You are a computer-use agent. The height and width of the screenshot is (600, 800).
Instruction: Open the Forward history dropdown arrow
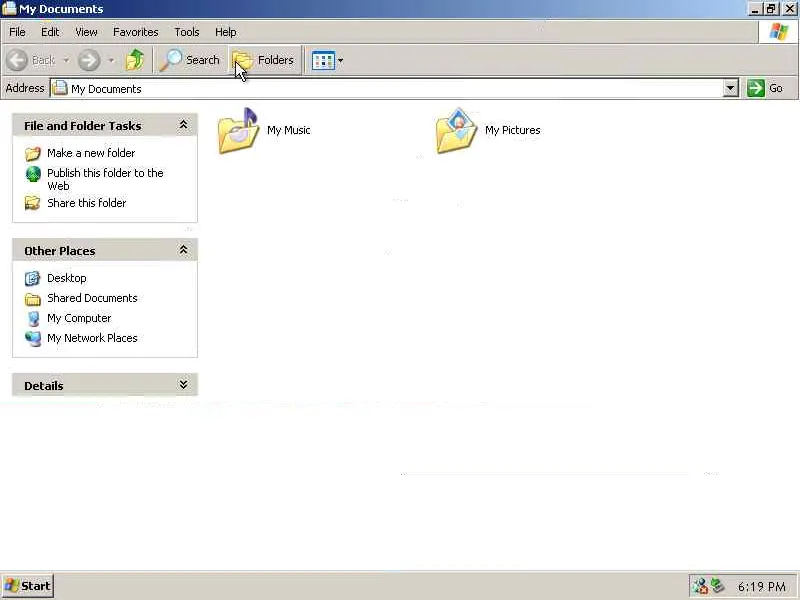point(111,60)
